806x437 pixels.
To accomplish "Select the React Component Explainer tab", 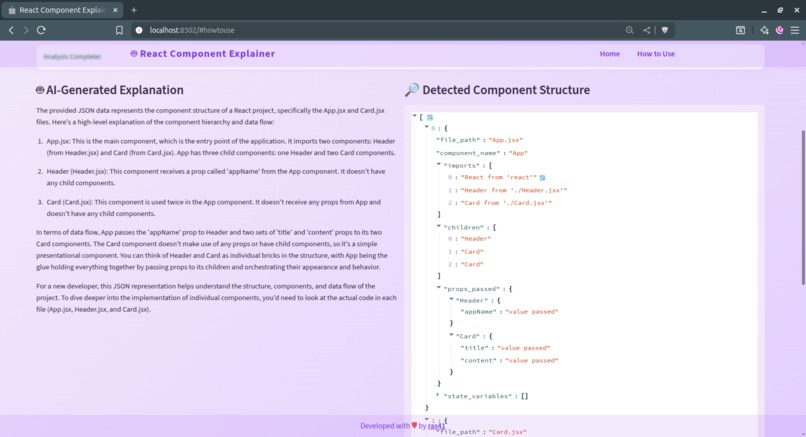I will point(62,10).
